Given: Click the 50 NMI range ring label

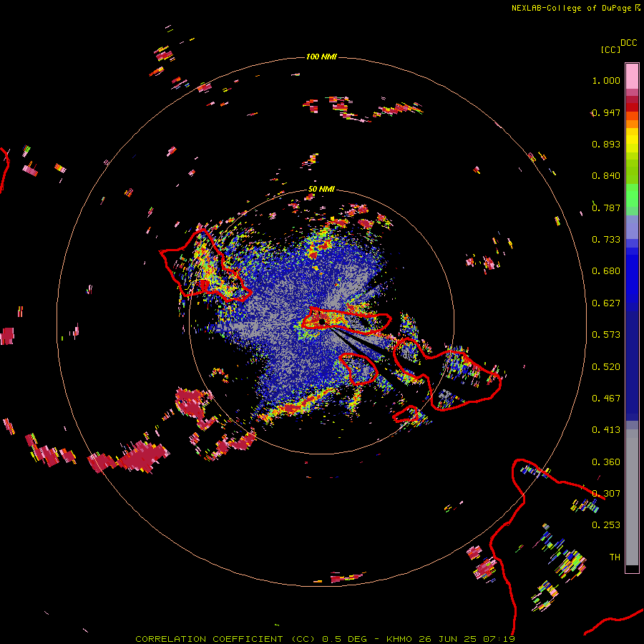Looking at the screenshot, I should pos(321,190).
